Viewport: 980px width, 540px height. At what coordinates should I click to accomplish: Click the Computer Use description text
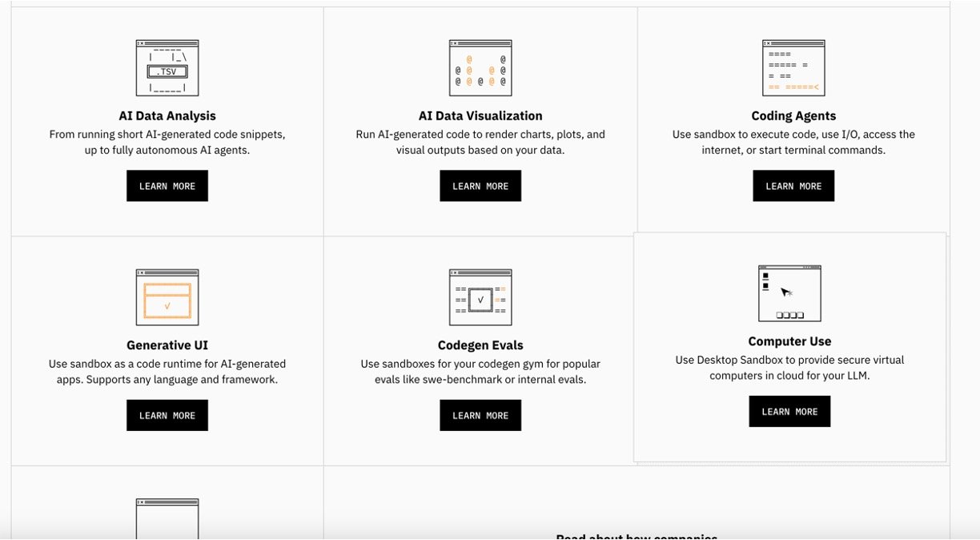tap(789, 368)
